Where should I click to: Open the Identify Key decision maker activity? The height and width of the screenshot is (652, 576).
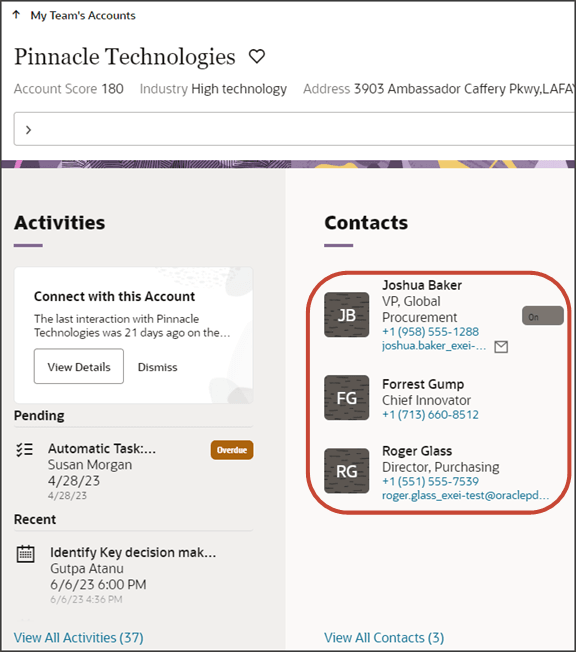(x=133, y=552)
